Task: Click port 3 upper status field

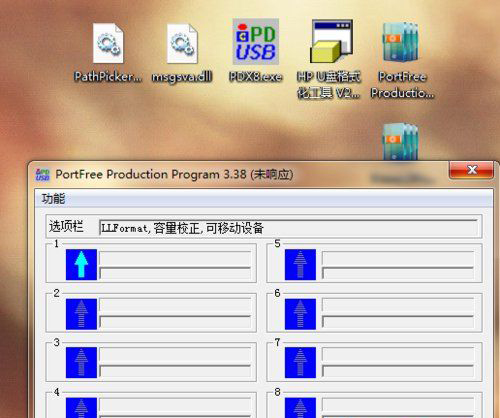Action: click(175, 356)
